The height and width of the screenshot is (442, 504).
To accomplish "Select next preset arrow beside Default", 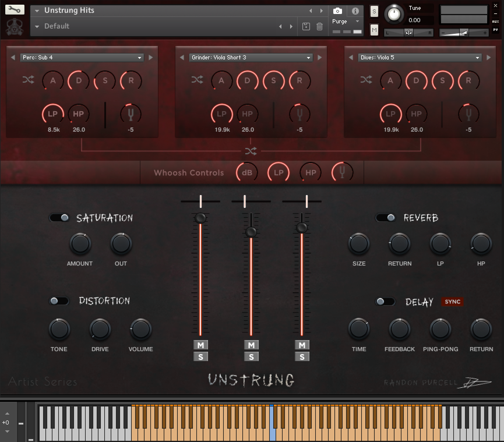I will tap(291, 26).
